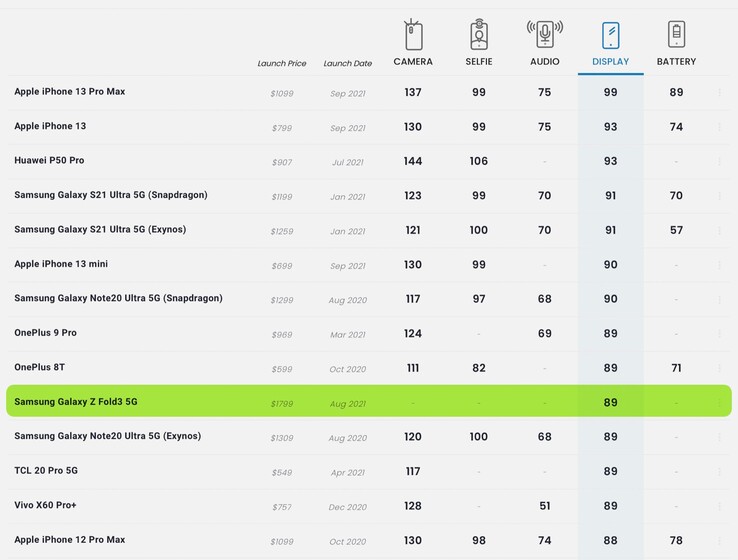This screenshot has width=738, height=560.
Task: Click $699 launch price of iPhone 13 mini
Action: point(282,266)
